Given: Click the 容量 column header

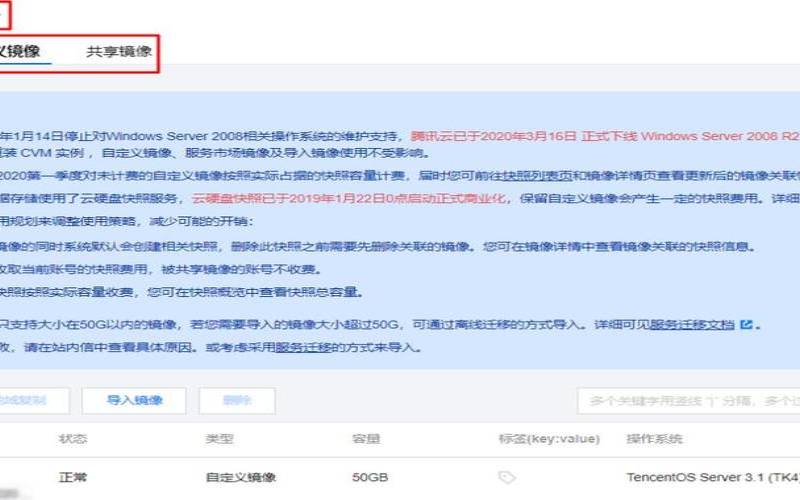Looking at the screenshot, I should pos(366,439).
